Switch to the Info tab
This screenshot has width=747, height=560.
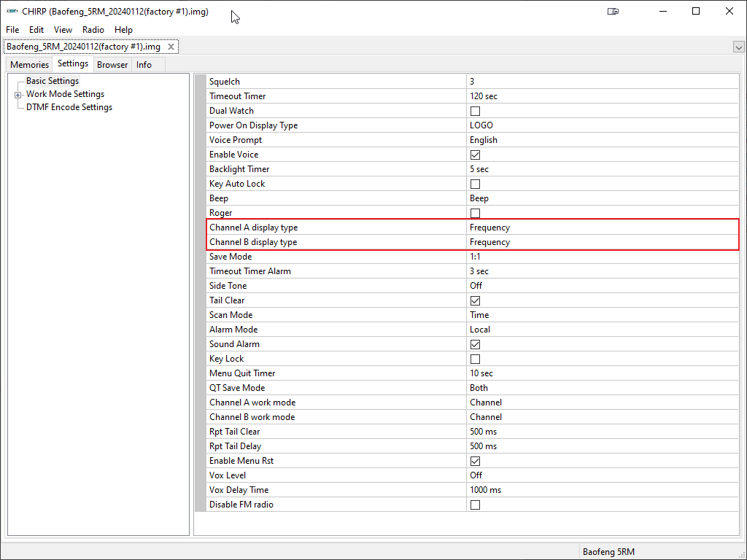click(144, 65)
